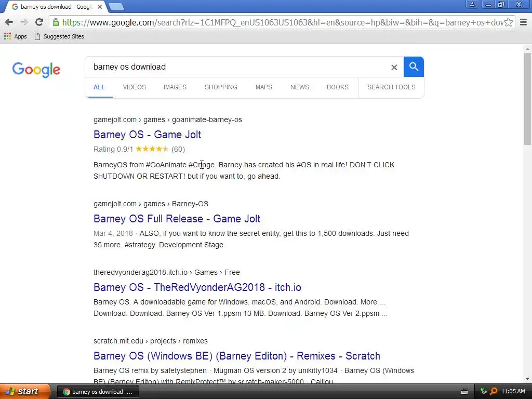This screenshot has width=532, height=399.
Task: Clear the search box with X
Action: [394, 67]
